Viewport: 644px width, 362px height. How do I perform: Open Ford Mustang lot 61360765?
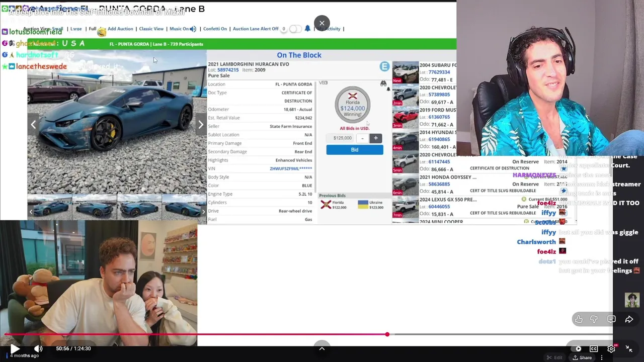click(439, 117)
